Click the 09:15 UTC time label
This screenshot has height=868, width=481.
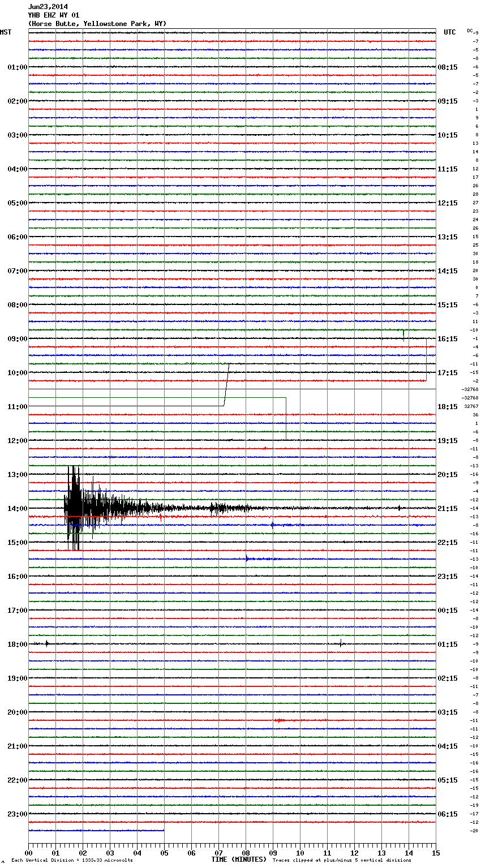(x=448, y=101)
